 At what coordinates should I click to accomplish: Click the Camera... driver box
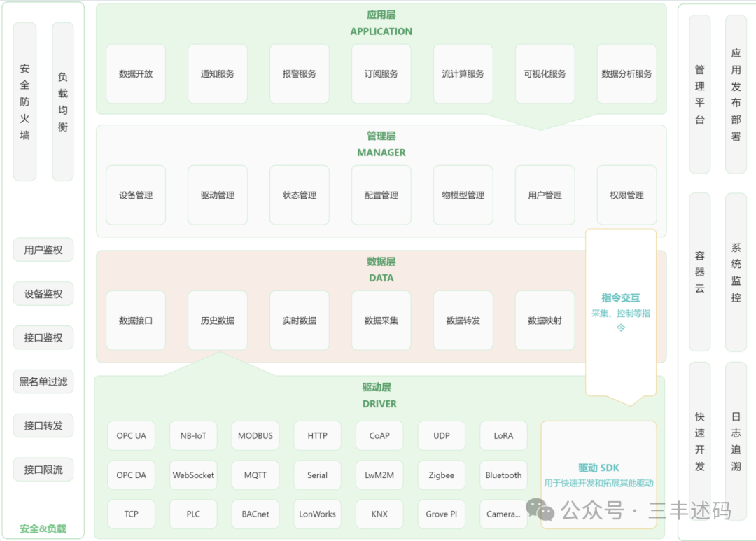click(503, 514)
